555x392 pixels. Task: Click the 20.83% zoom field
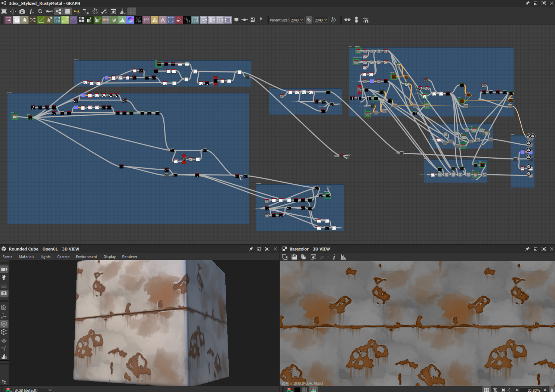pos(531,390)
